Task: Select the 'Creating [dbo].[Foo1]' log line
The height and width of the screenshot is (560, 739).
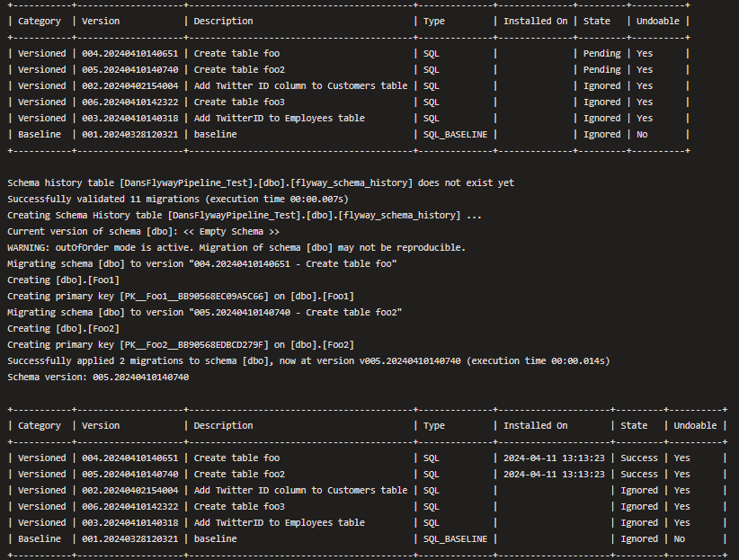Action: point(63,280)
